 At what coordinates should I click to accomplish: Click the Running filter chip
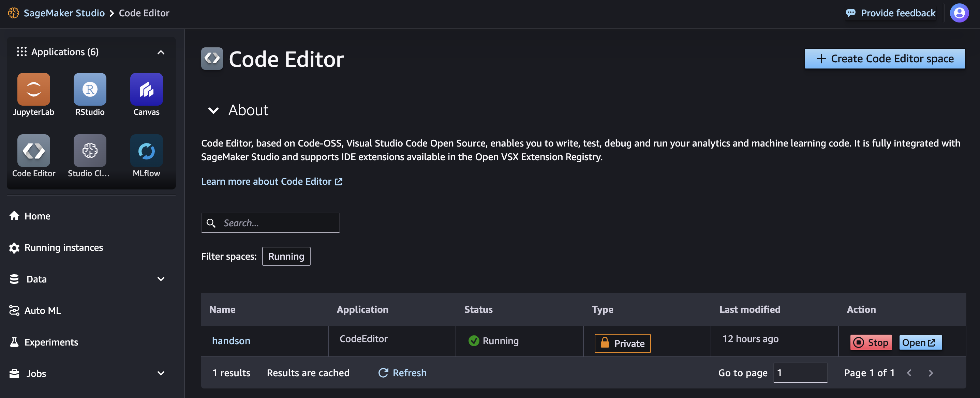(286, 256)
